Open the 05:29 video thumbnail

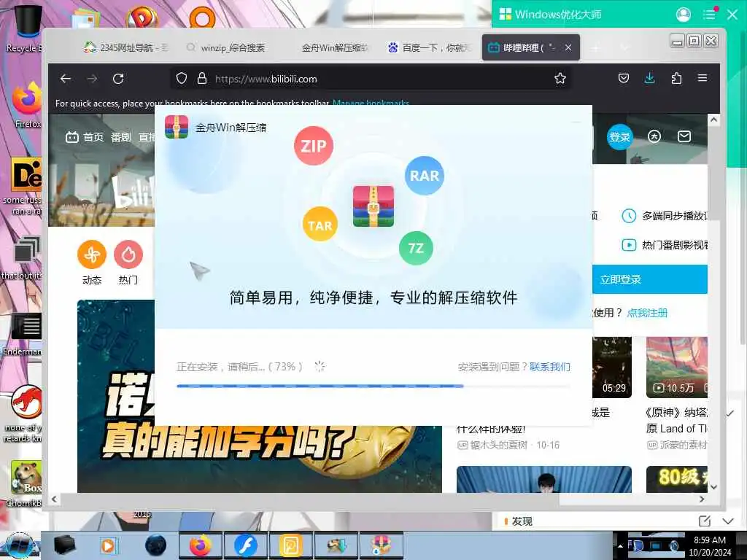click(612, 367)
